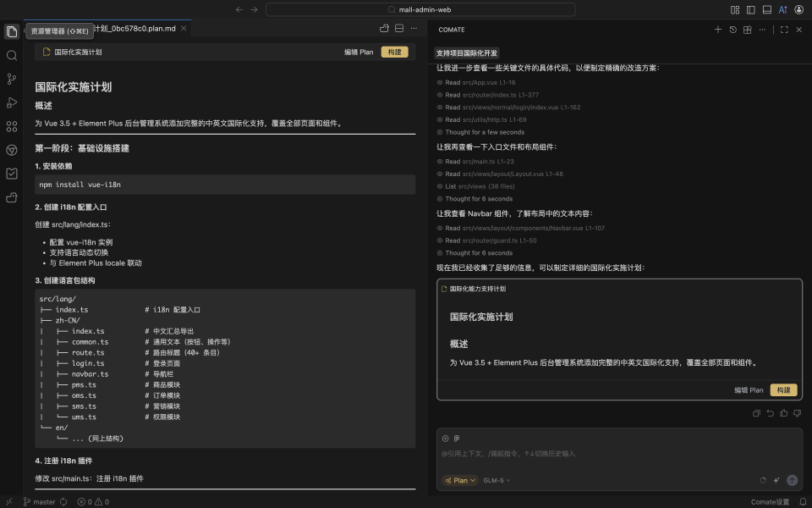
Task: Click the circular add-context icon above chat input
Action: (x=446, y=439)
